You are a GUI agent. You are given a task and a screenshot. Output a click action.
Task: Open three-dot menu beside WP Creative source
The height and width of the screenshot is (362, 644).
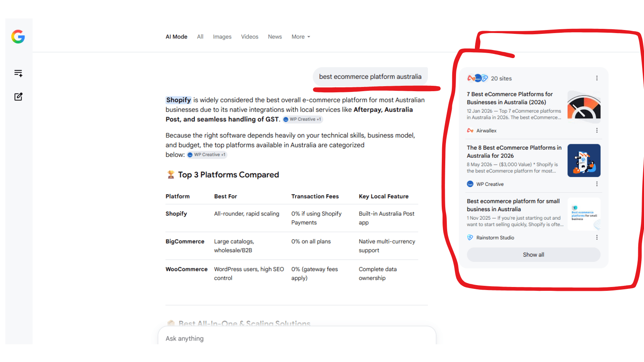click(597, 184)
